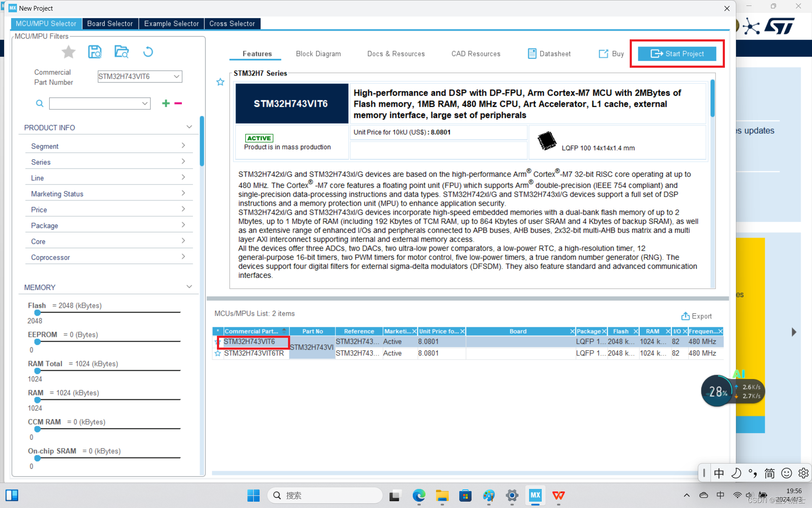Click the red minus remove-filter icon

pos(178,103)
